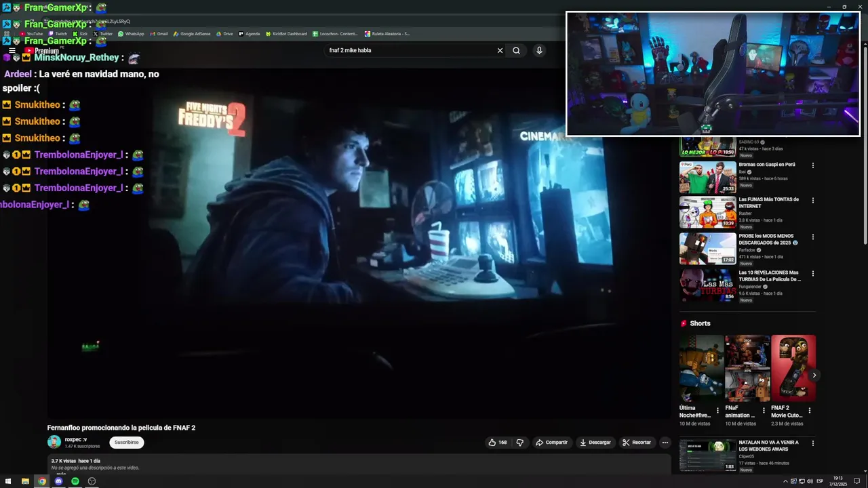Click the FNAF 2 video player
This screenshot has width=868, height=488.
(x=358, y=244)
